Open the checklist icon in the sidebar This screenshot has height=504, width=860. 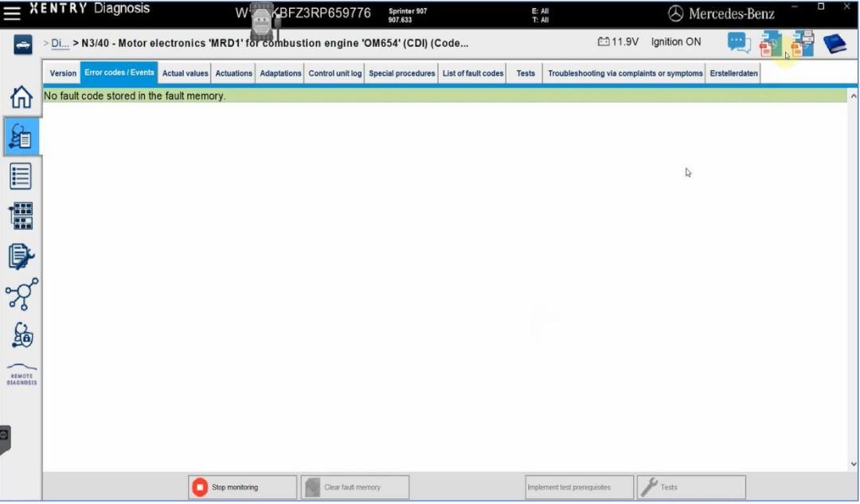pyautogui.click(x=21, y=176)
